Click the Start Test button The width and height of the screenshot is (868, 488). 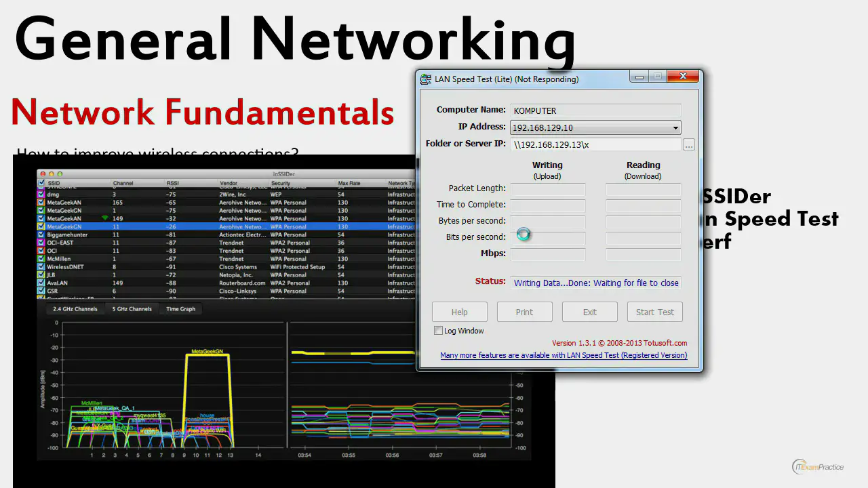pos(655,312)
